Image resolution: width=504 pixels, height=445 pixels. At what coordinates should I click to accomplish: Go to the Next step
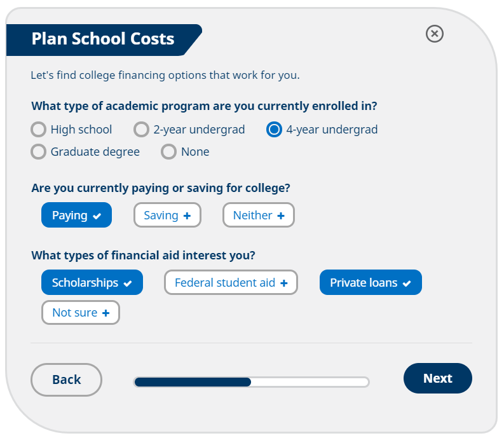coord(438,378)
